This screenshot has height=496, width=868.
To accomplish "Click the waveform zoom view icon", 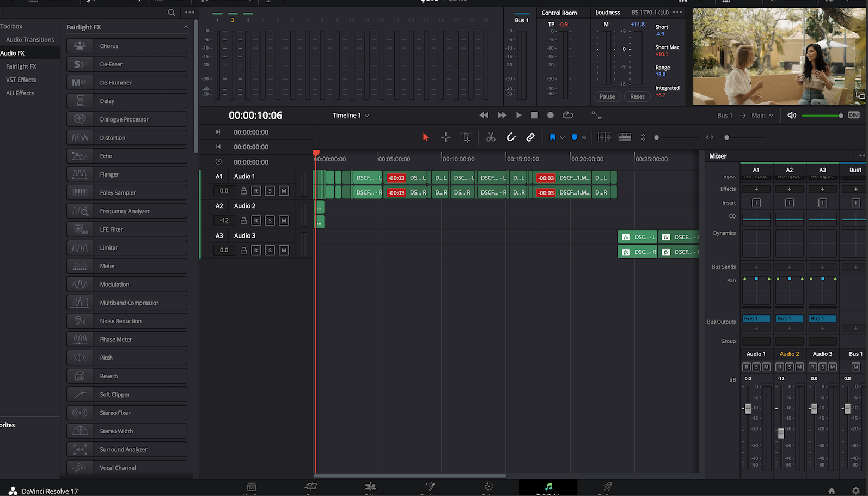I will (604, 137).
